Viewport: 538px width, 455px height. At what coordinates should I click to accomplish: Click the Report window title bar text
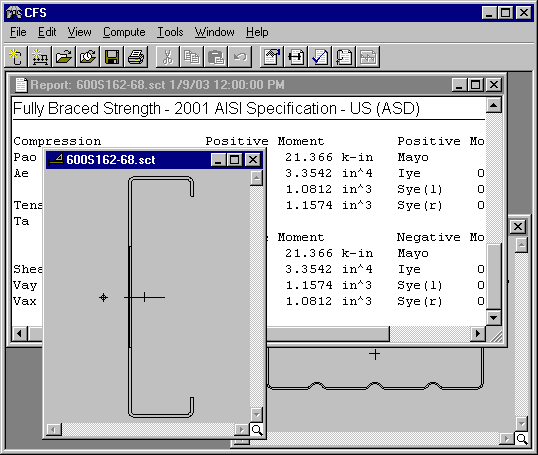coord(157,85)
